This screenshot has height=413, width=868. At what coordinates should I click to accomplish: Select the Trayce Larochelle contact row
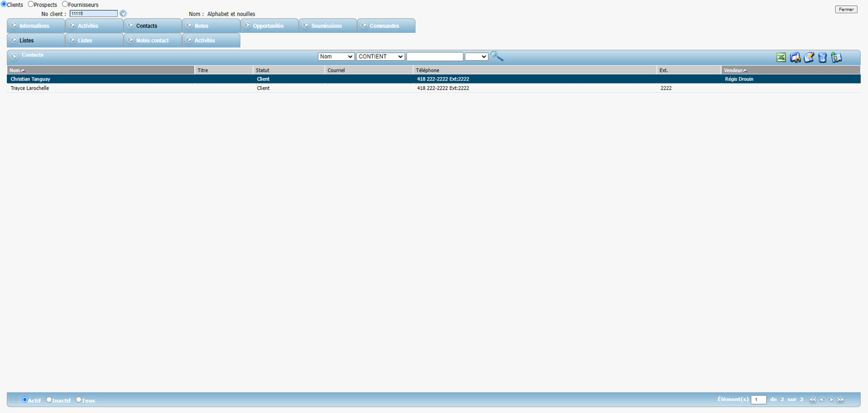point(433,88)
